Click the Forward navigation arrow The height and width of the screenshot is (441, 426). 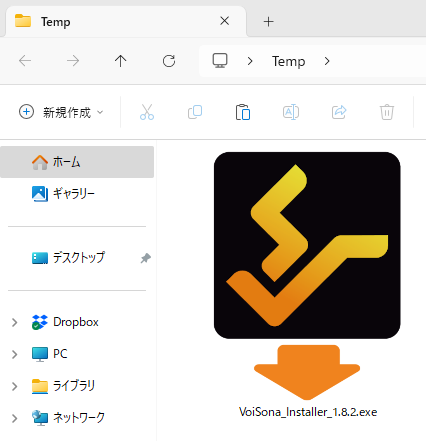tap(73, 61)
